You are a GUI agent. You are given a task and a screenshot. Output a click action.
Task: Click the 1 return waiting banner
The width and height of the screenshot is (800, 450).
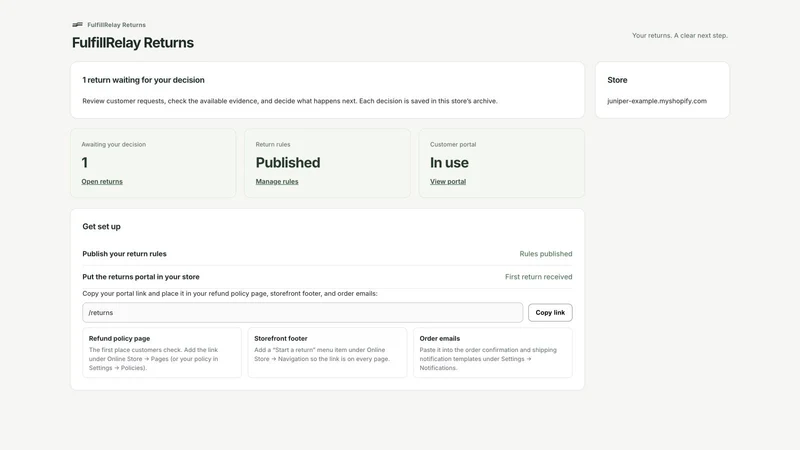327,90
